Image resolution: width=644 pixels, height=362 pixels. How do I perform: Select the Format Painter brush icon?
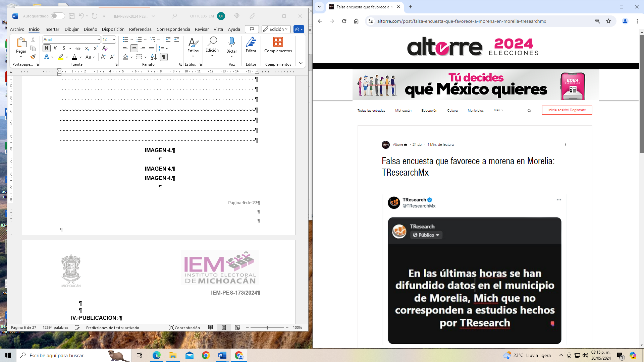pos(33,57)
